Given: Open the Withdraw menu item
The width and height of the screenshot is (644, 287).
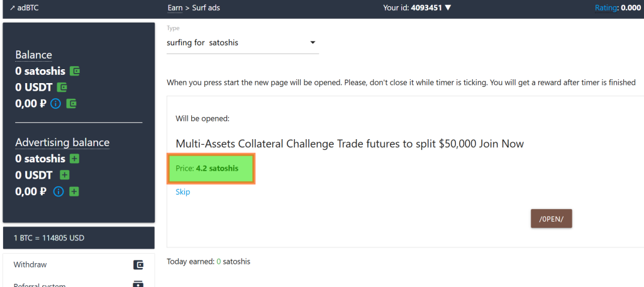Looking at the screenshot, I should tap(79, 265).
